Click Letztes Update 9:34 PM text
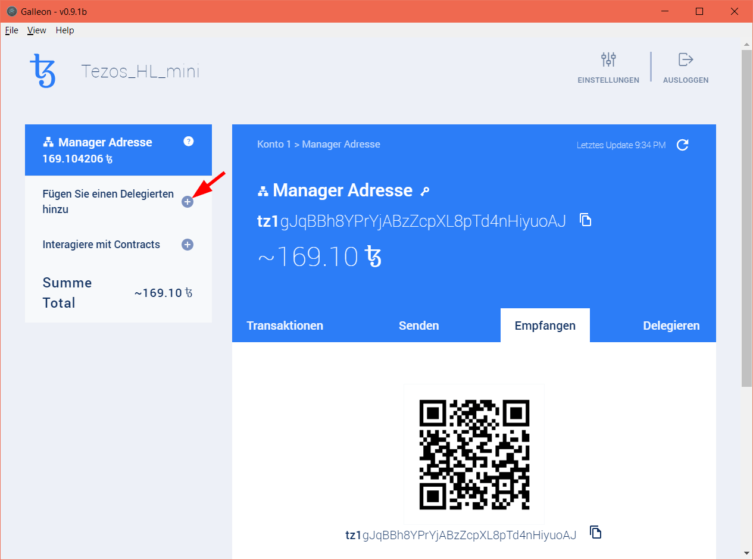The image size is (753, 560). click(x=621, y=145)
